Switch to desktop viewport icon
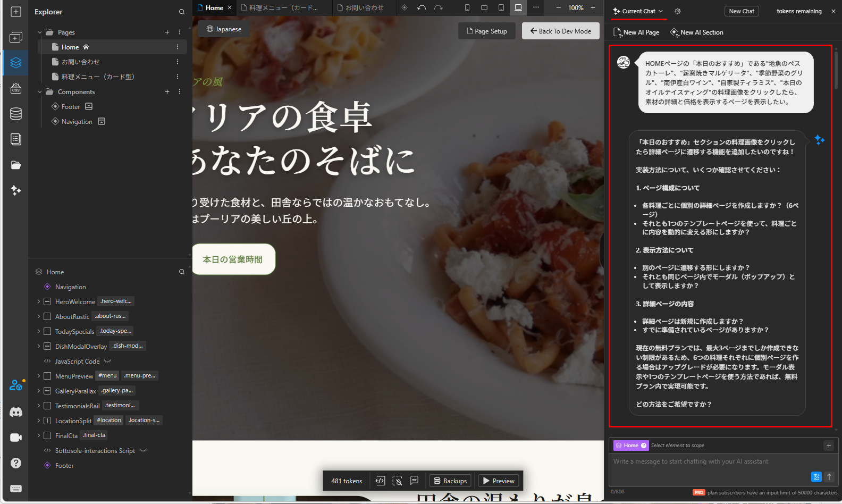This screenshot has width=842, height=504. point(518,7)
